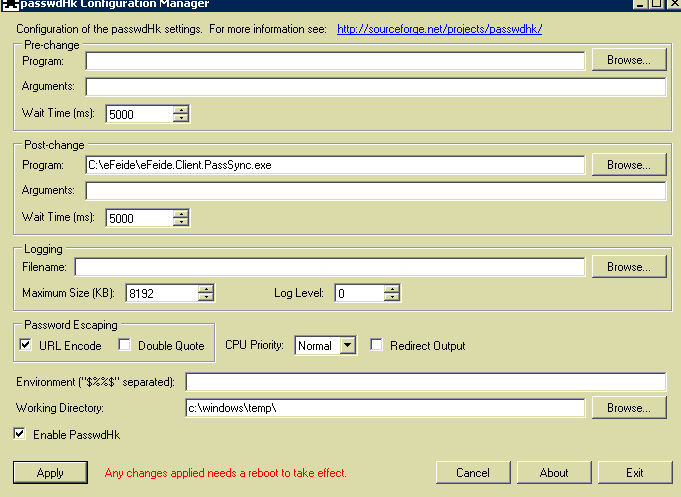Toggle the Enable PasswdHk checkbox
Image resolution: width=681 pixels, height=497 pixels.
click(20, 435)
